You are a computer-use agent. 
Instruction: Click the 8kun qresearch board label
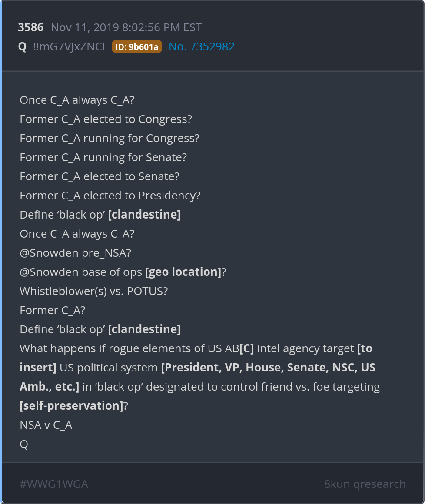[x=365, y=484]
